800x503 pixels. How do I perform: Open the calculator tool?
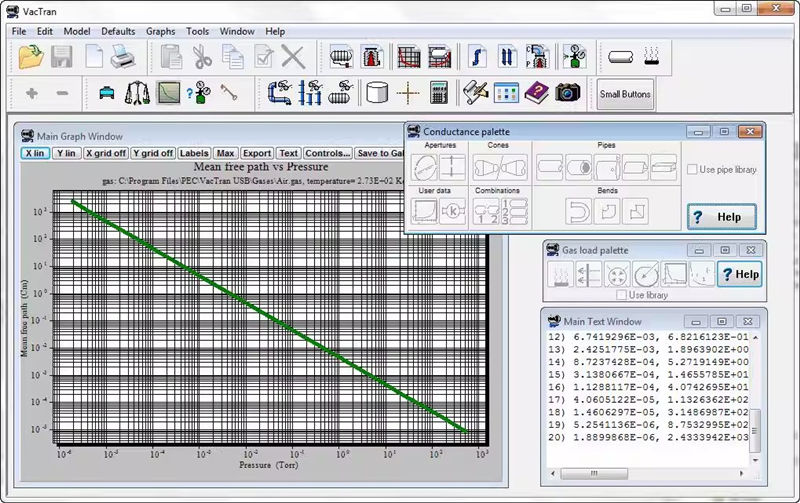pyautogui.click(x=438, y=93)
